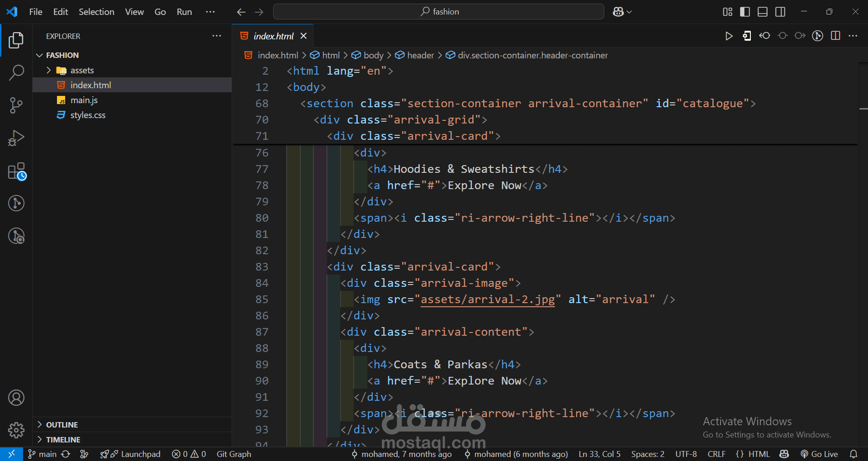Open Source Control view
Screen dimensions: 868x461
16,105
